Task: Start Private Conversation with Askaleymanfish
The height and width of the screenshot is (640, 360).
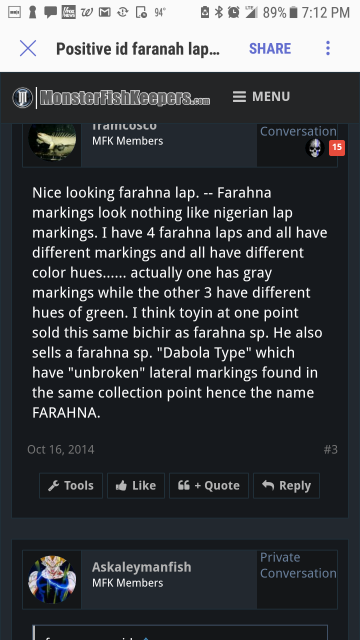Action: [298, 565]
